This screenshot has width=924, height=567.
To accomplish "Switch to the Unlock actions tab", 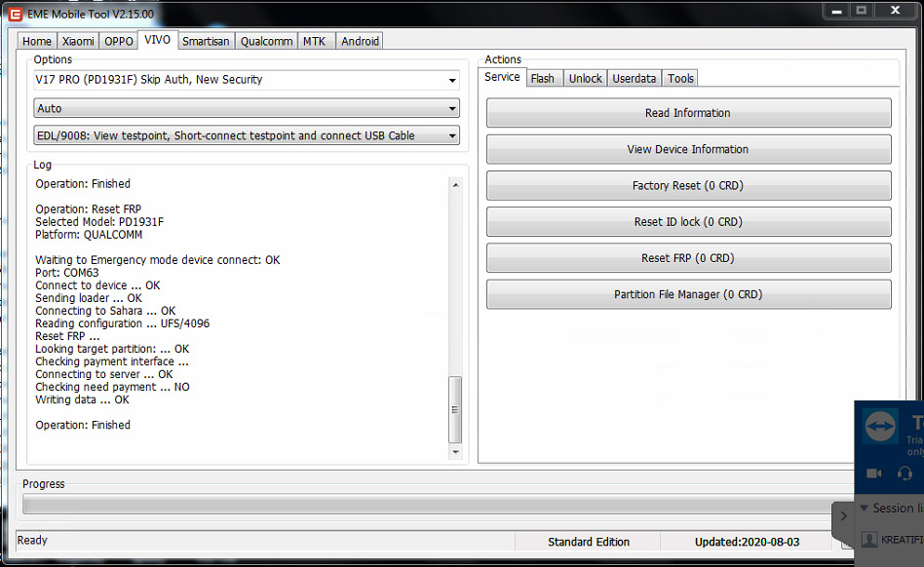I will click(x=585, y=78).
